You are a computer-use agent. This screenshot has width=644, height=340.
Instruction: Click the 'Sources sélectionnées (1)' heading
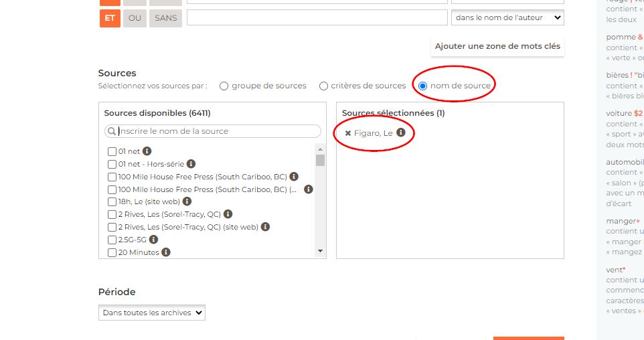394,113
